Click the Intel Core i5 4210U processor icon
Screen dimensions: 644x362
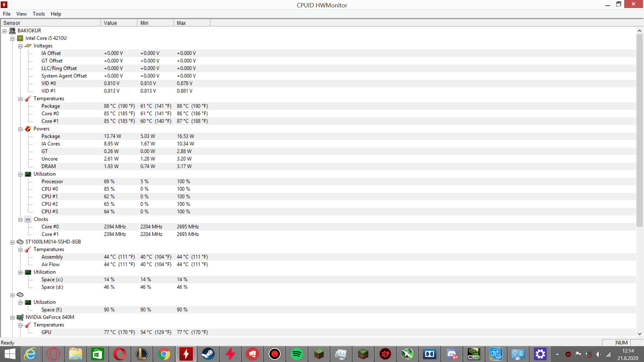click(x=20, y=38)
